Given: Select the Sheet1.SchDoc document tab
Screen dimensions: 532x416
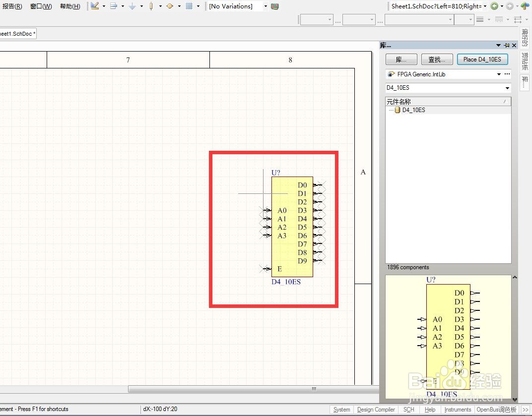Looking at the screenshot, I should 17,34.
